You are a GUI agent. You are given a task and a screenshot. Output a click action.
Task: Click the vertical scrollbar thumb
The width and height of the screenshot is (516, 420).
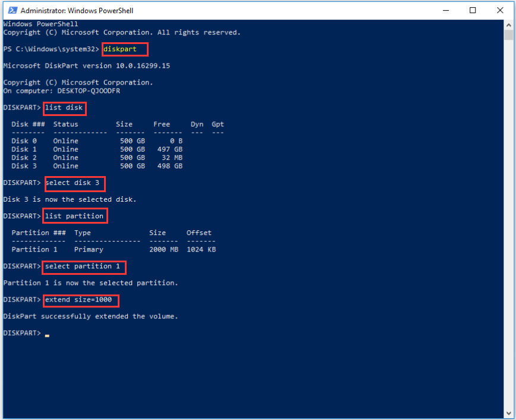coord(508,35)
